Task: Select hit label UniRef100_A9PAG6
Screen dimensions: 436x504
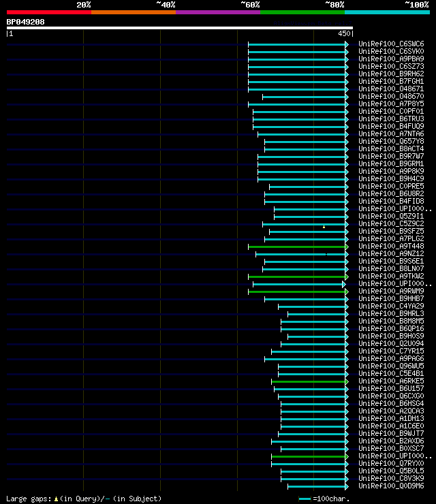Action: [391, 359]
